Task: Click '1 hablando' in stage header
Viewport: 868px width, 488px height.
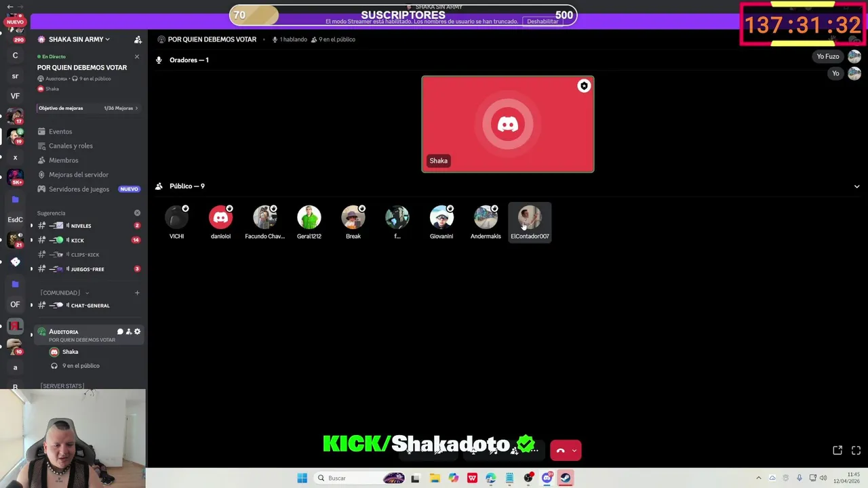Action: coord(290,39)
